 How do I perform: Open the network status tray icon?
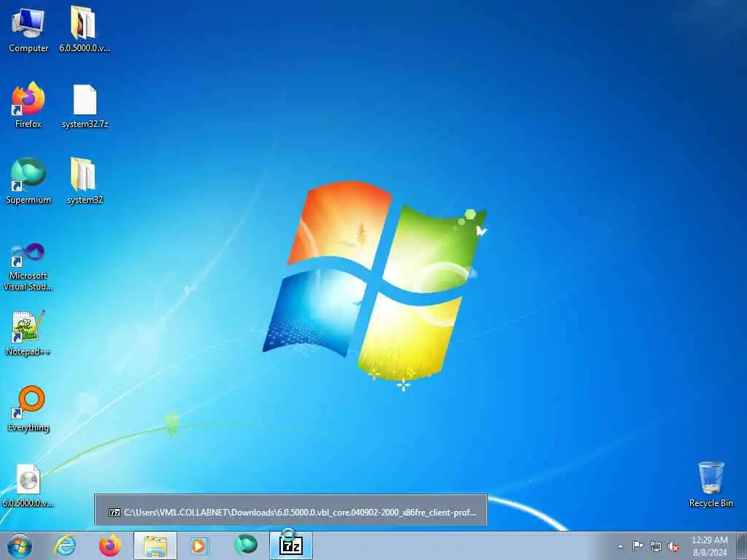pyautogui.click(x=656, y=546)
